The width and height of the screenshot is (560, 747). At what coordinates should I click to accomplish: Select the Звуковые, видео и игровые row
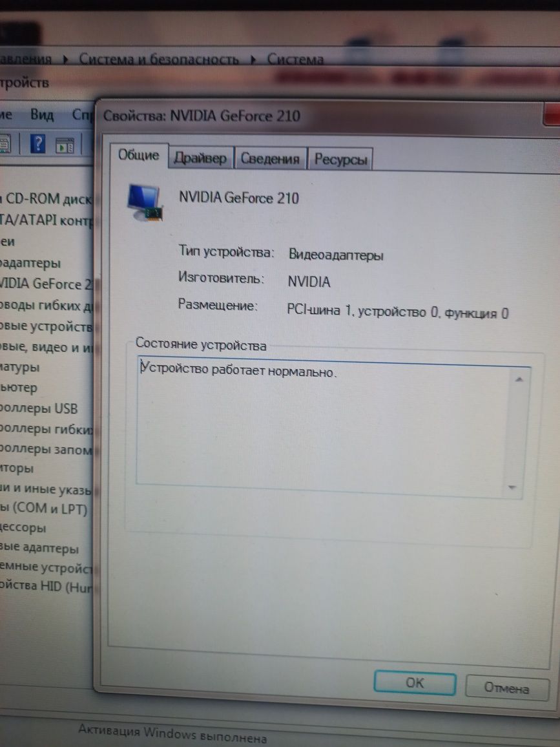click(x=47, y=347)
